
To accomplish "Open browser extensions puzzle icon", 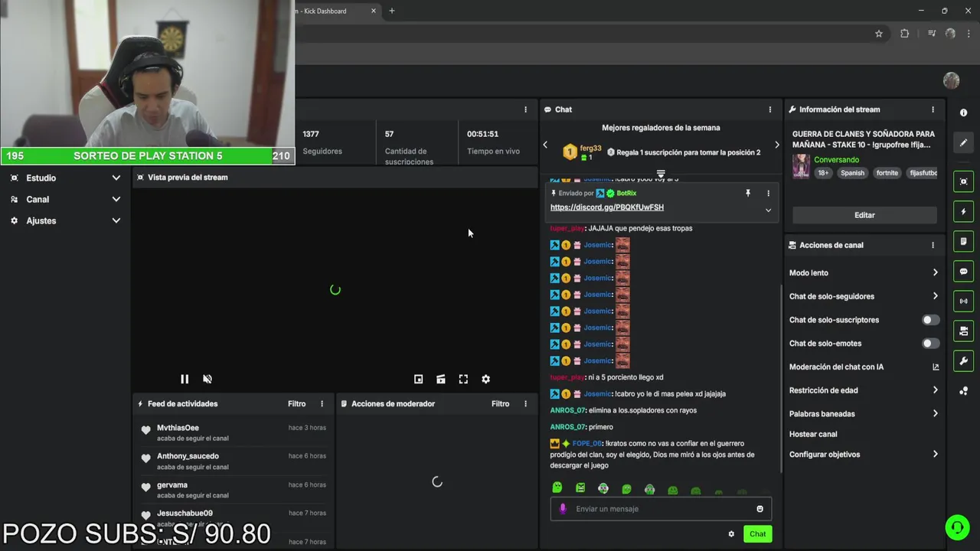I will coord(904,34).
